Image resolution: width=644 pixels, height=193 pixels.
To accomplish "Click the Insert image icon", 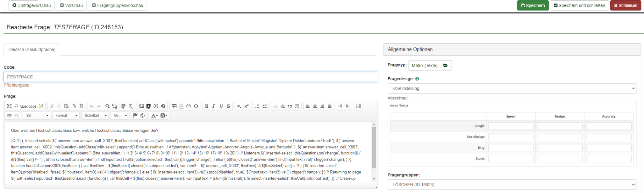I will (142, 106).
